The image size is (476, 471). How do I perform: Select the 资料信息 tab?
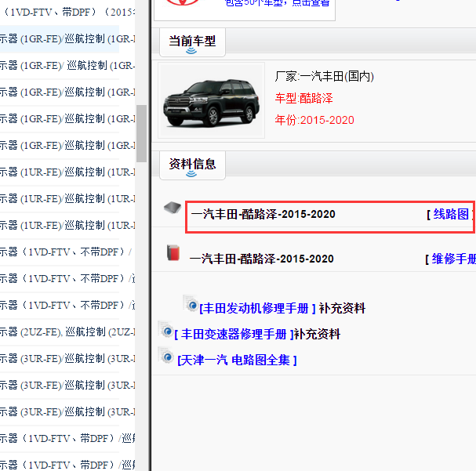(x=192, y=165)
